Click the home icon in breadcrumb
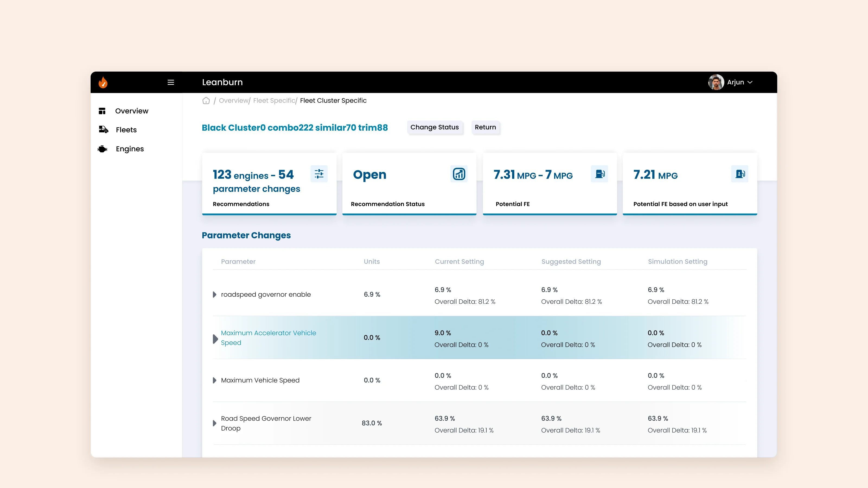 coord(206,101)
